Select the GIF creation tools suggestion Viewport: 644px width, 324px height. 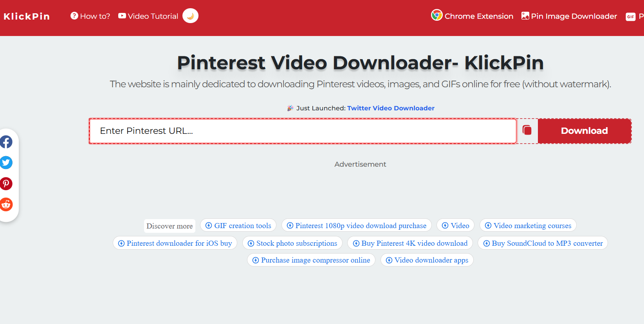pyautogui.click(x=238, y=225)
